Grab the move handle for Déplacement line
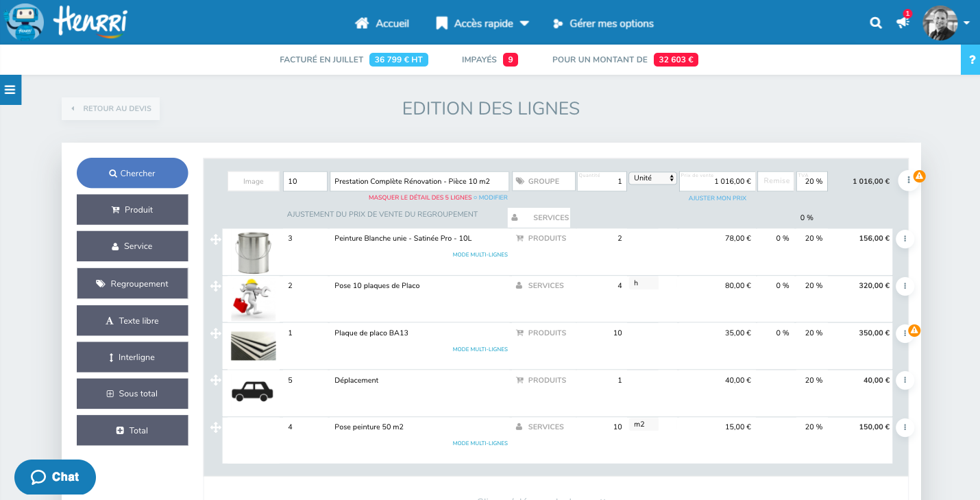This screenshot has height=500, width=980. tap(215, 381)
